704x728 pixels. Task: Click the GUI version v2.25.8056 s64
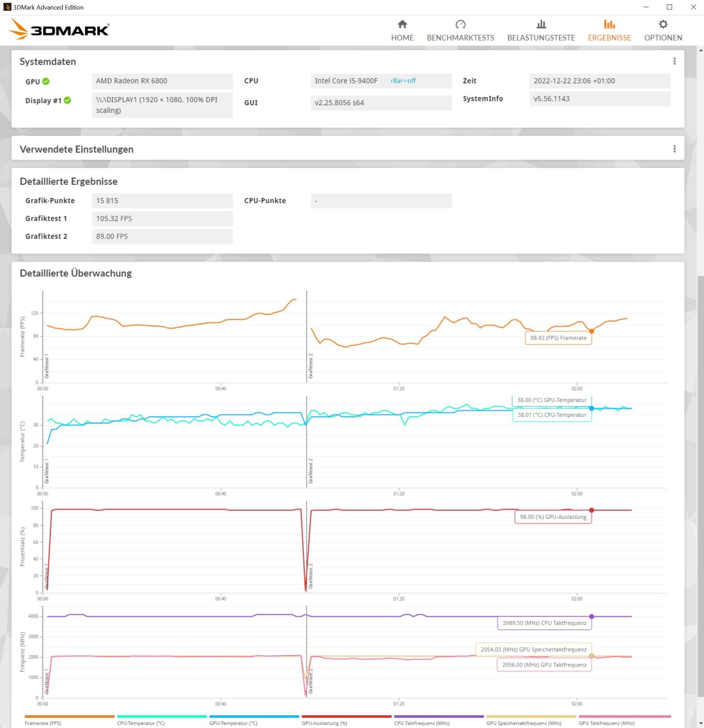381,103
